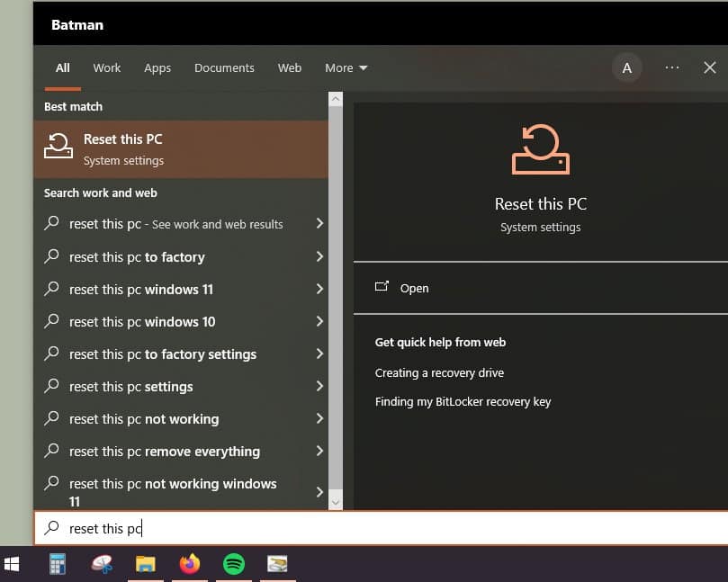Select the All tab
The width and height of the screenshot is (728, 582).
[x=63, y=68]
